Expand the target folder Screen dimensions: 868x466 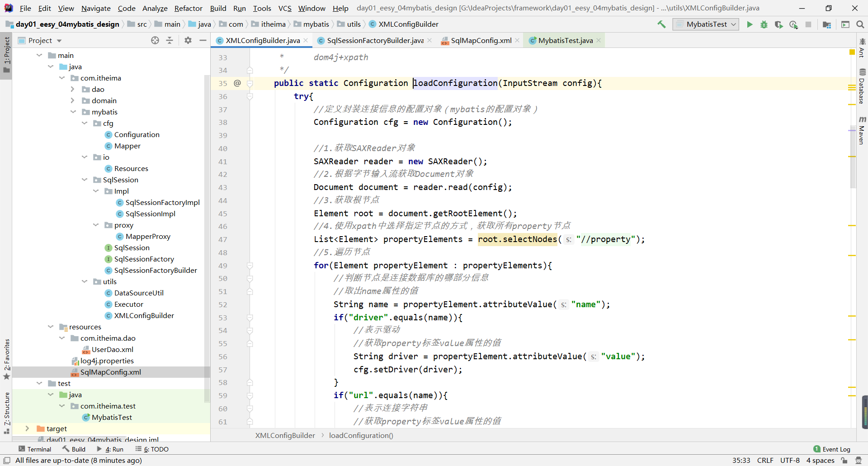[x=28, y=428]
